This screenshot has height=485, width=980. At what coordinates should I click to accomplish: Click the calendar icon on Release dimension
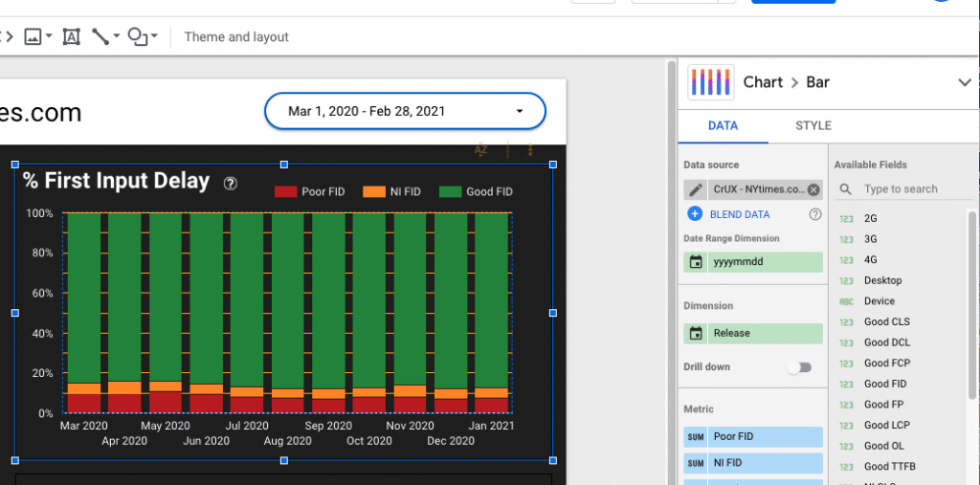tap(696, 333)
